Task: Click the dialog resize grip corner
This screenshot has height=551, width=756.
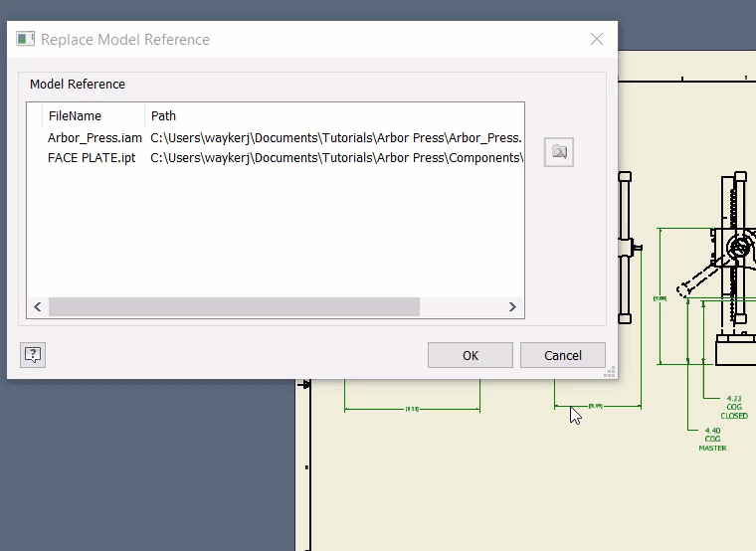Action: (x=610, y=372)
